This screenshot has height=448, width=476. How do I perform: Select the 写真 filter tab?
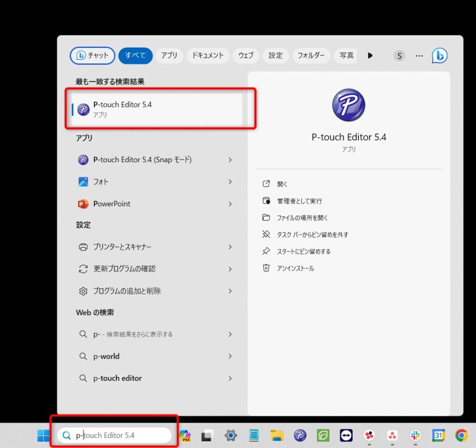pyautogui.click(x=346, y=55)
